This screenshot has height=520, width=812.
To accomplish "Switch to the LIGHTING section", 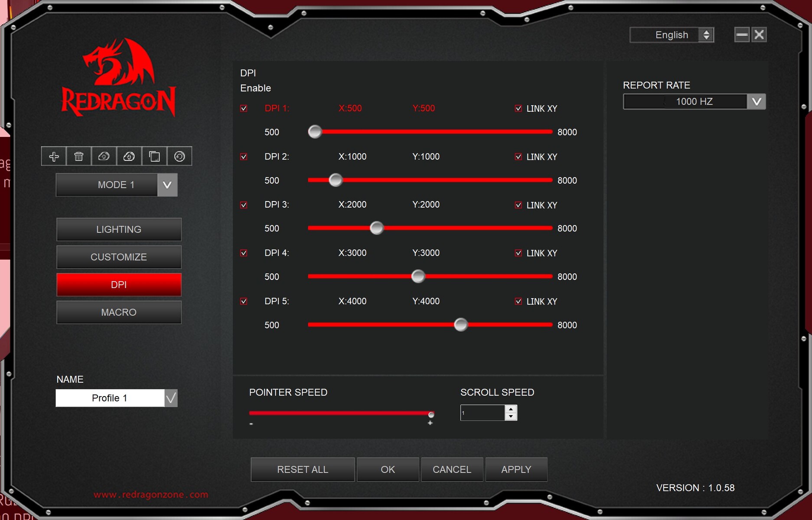I will tap(119, 229).
